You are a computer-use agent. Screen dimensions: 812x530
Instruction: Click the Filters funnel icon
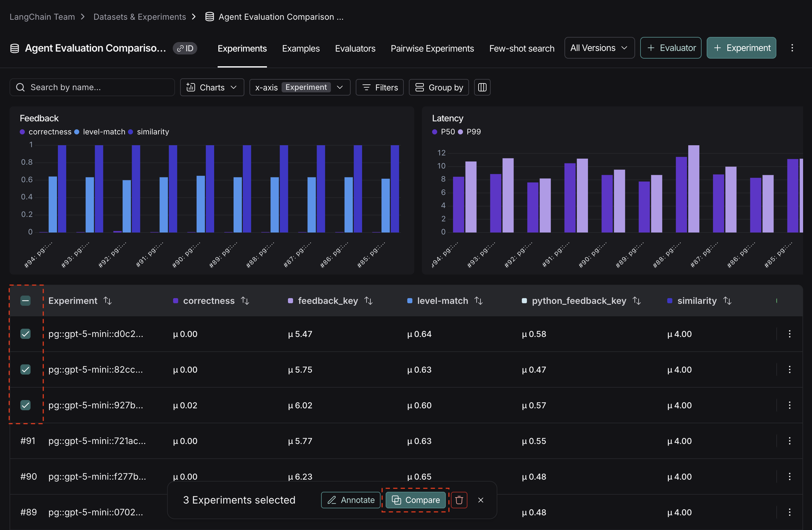pyautogui.click(x=367, y=87)
